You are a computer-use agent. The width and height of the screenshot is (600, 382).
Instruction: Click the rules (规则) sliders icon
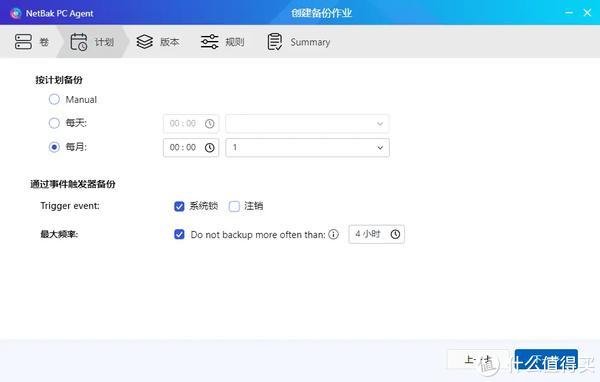pos(210,42)
